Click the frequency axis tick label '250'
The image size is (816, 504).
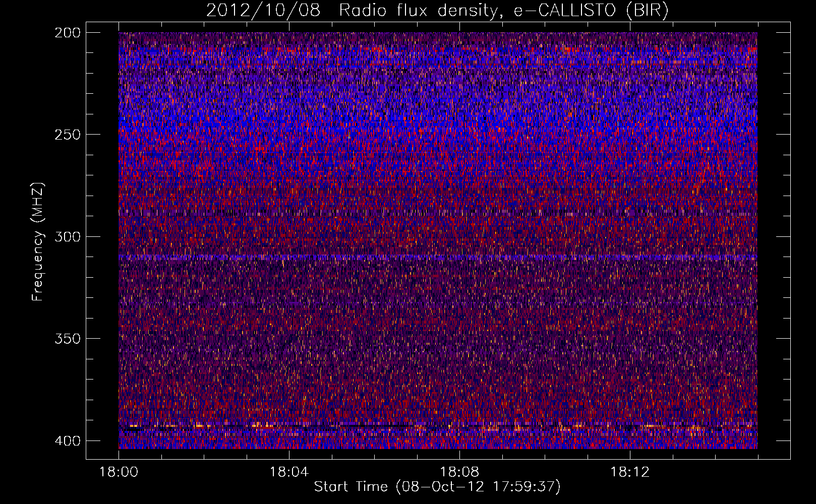click(68, 135)
